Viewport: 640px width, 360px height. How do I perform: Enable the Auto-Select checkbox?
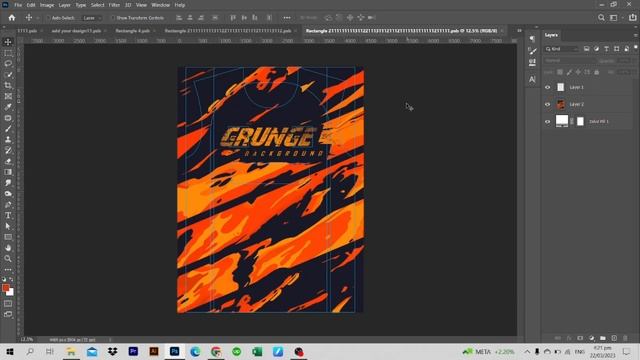[49, 18]
